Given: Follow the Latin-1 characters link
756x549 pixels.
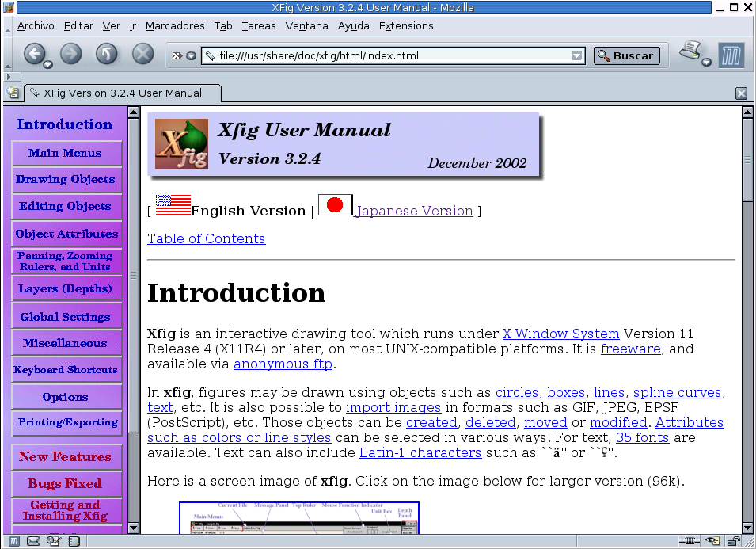Looking at the screenshot, I should tap(420, 452).
